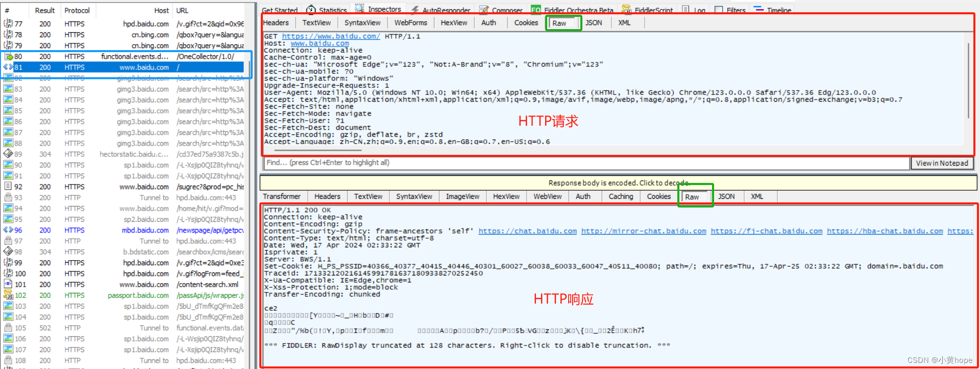
Task: Click the lock icon of tunnel session 93
Action: pos(8,197)
